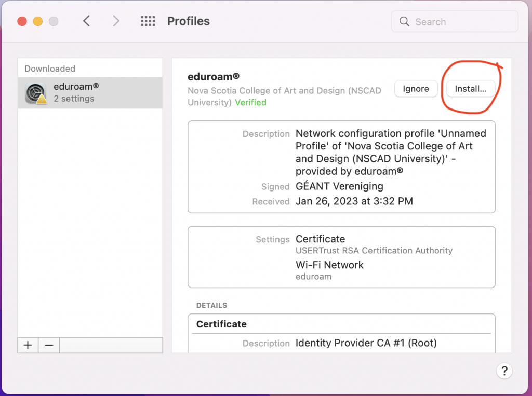Select the eduroam profile in sidebar
Screen dimensions: 532x396
coord(90,92)
